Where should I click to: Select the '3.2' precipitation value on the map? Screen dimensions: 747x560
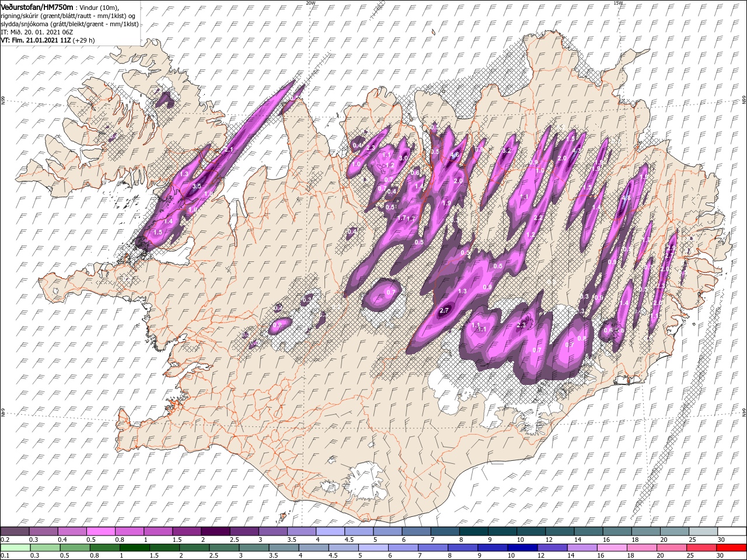[506, 151]
